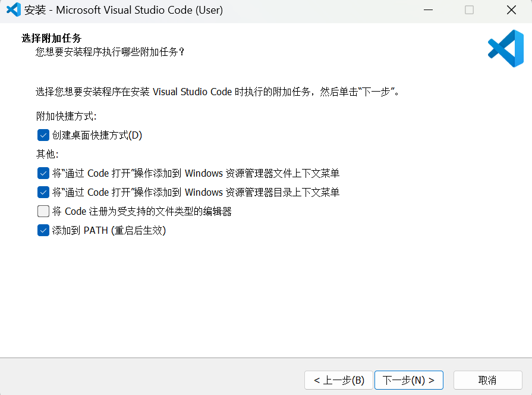532x395 pixels.
Task: Cancel the installation with 取消 button
Action: coord(487,380)
